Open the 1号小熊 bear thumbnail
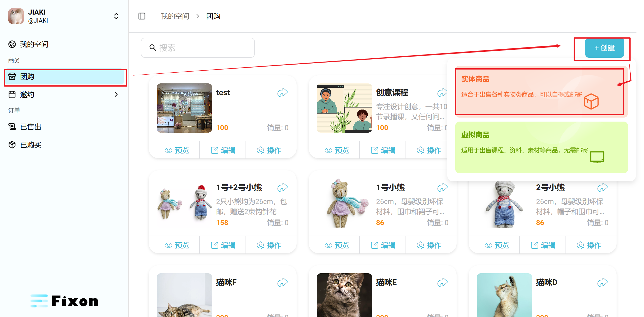Image resolution: width=644 pixels, height=317 pixels. 344,203
